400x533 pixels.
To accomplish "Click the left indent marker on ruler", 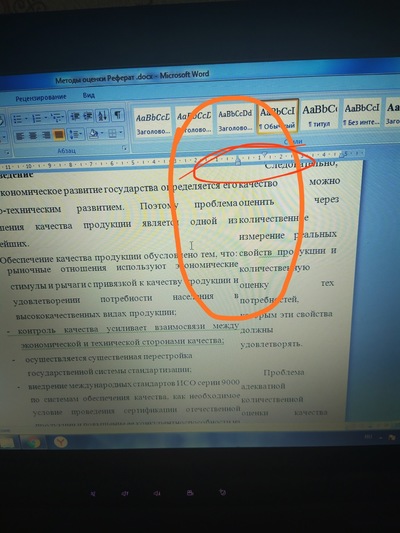I will pos(238,160).
